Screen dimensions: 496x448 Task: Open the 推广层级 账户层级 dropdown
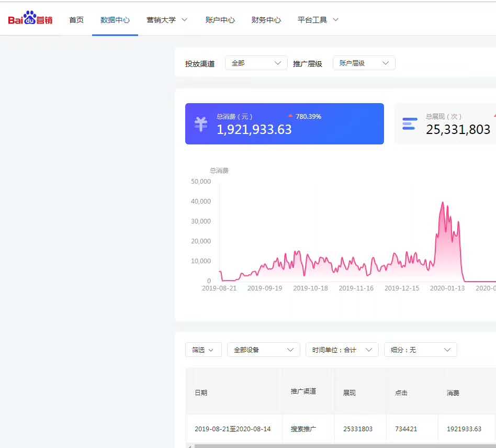point(364,62)
